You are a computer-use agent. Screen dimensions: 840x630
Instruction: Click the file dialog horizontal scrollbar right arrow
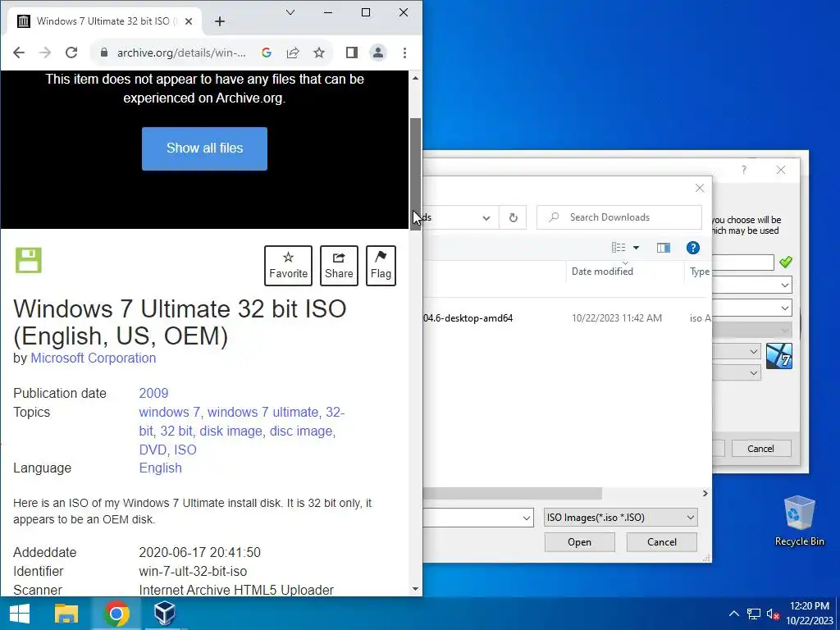click(705, 493)
